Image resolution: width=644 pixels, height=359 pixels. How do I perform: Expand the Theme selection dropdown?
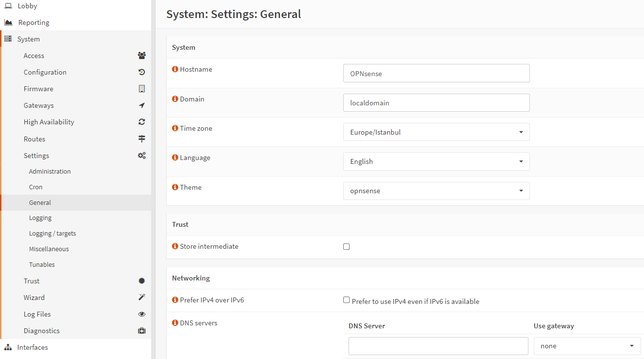436,191
